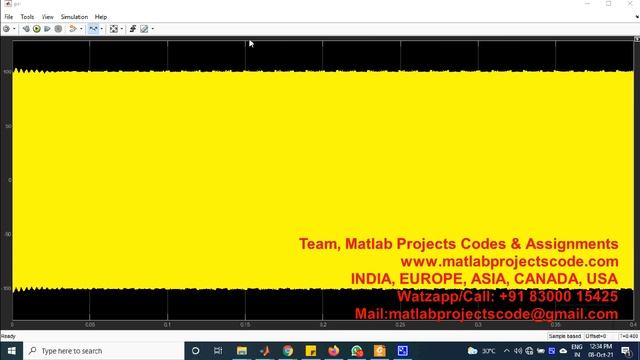
Task: Toggle the zoom tool in scope toolbar
Action: point(93,29)
